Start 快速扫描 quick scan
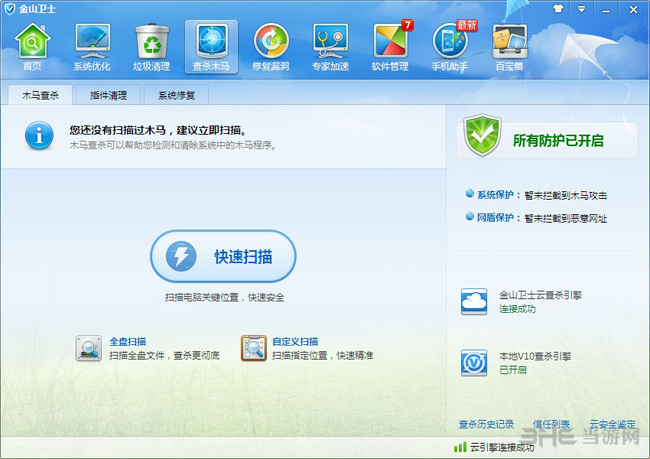Image resolution: width=650 pixels, height=459 pixels. pos(224,257)
